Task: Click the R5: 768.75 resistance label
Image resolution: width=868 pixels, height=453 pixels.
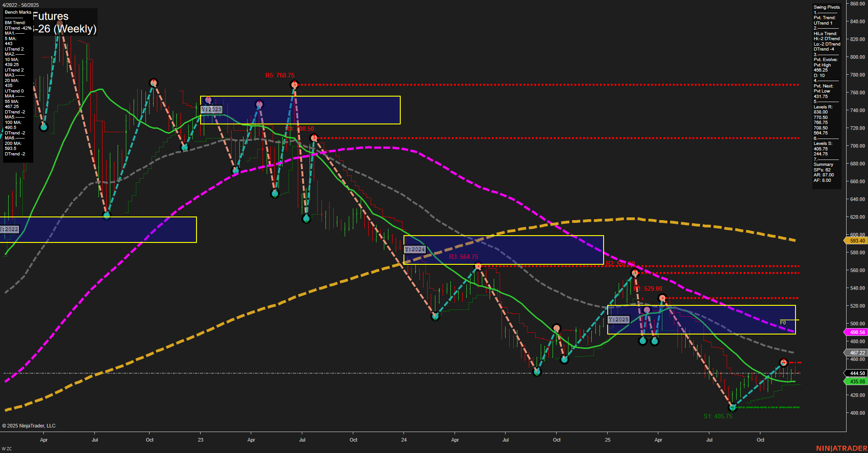Action: point(280,75)
